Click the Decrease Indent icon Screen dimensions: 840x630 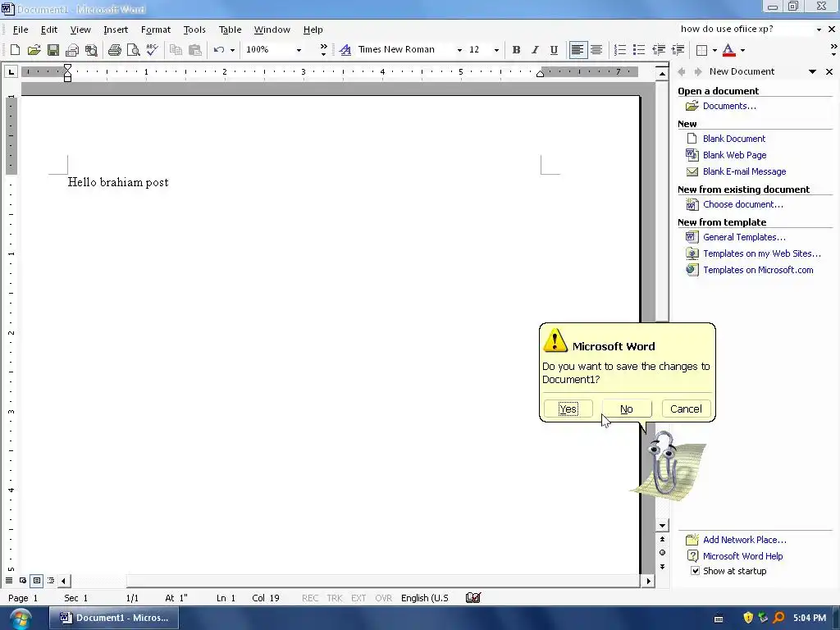659,50
